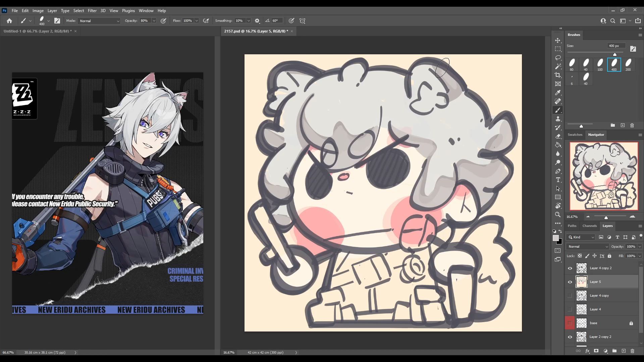Screen dimensions: 644x362
Task: Open the Image menu
Action: (38, 11)
